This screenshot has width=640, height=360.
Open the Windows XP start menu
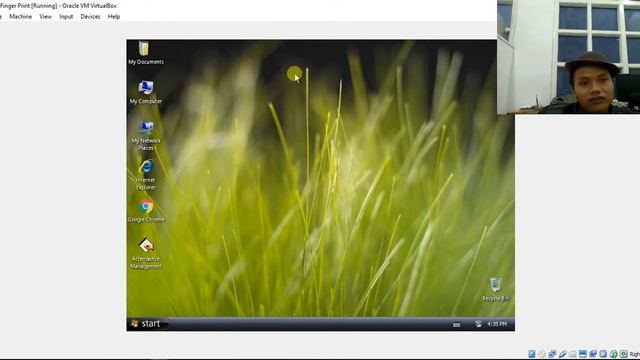click(x=148, y=324)
